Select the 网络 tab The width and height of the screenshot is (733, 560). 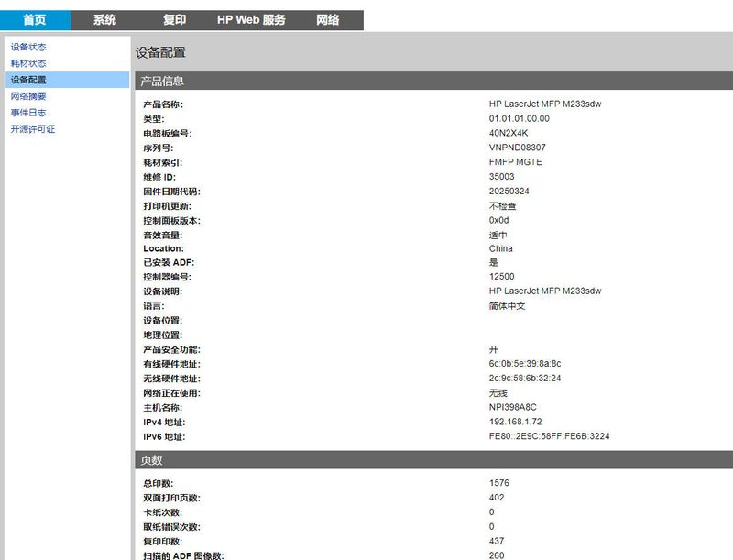328,20
